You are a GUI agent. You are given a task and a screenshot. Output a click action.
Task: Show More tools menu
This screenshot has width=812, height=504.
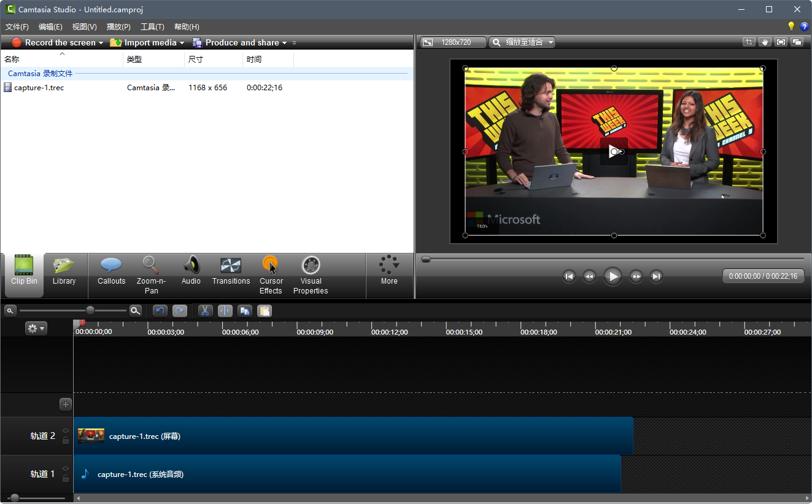click(x=389, y=271)
